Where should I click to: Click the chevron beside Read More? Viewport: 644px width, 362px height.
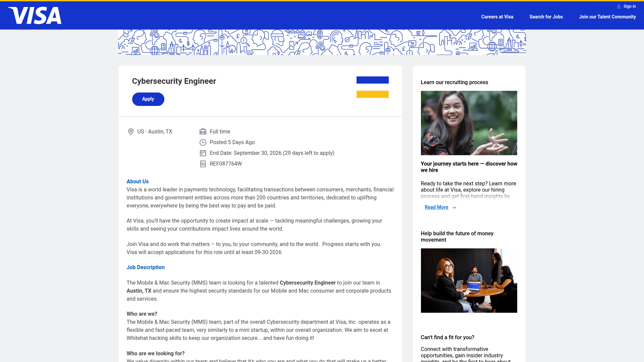pyautogui.click(x=454, y=207)
